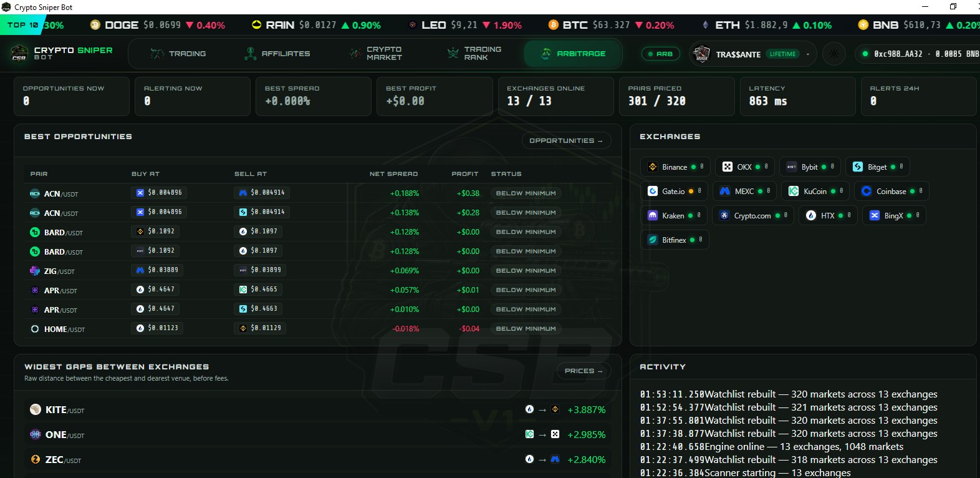Click LEO price in ticker

pos(464,25)
